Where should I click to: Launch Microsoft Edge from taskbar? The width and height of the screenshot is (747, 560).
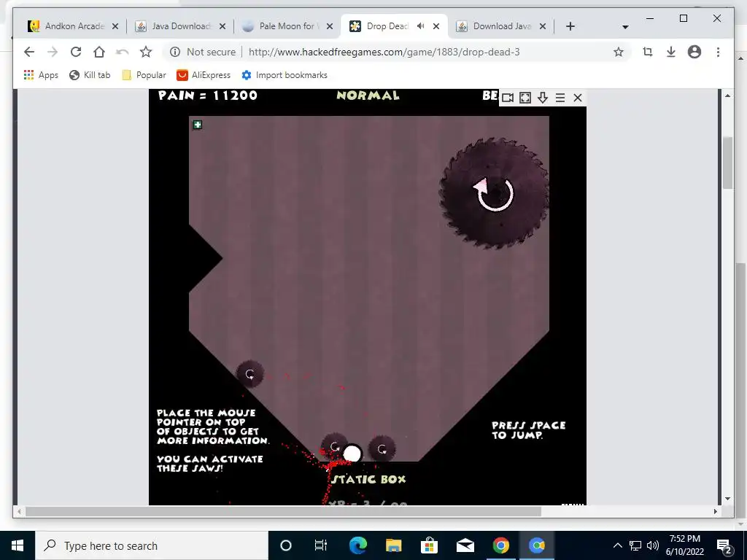coord(357,545)
